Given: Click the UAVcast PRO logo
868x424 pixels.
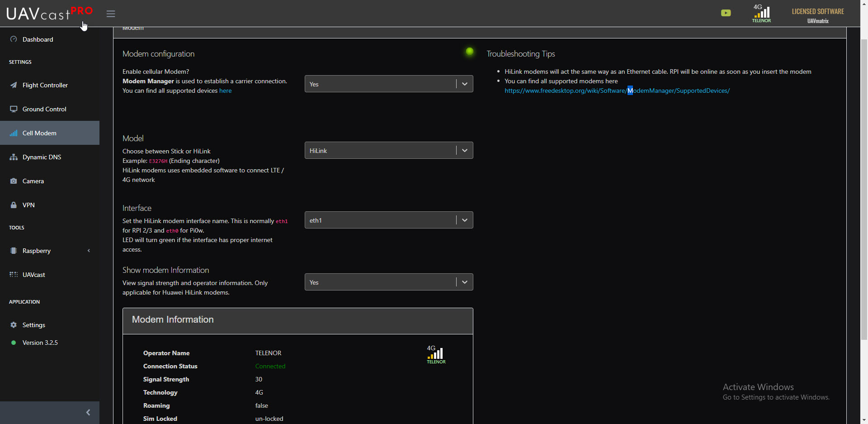Looking at the screenshot, I should [x=50, y=13].
